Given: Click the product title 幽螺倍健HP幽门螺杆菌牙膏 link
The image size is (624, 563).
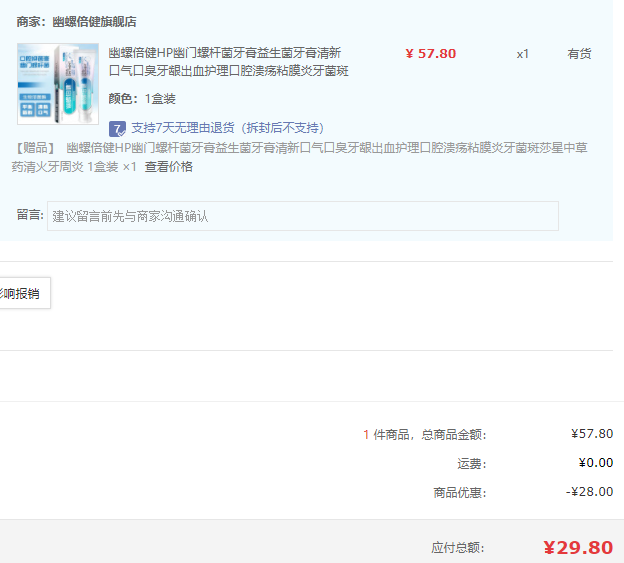Looking at the screenshot, I should click(228, 62).
